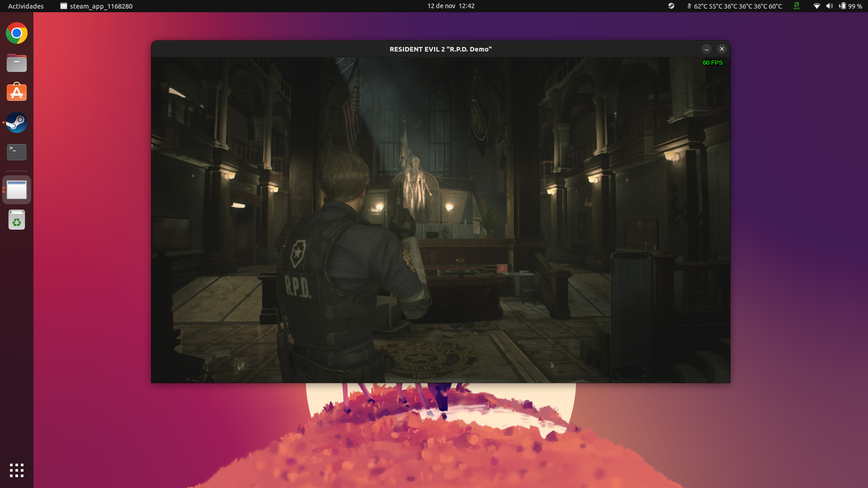
Task: Open the Trash from the dock
Action: (x=17, y=220)
